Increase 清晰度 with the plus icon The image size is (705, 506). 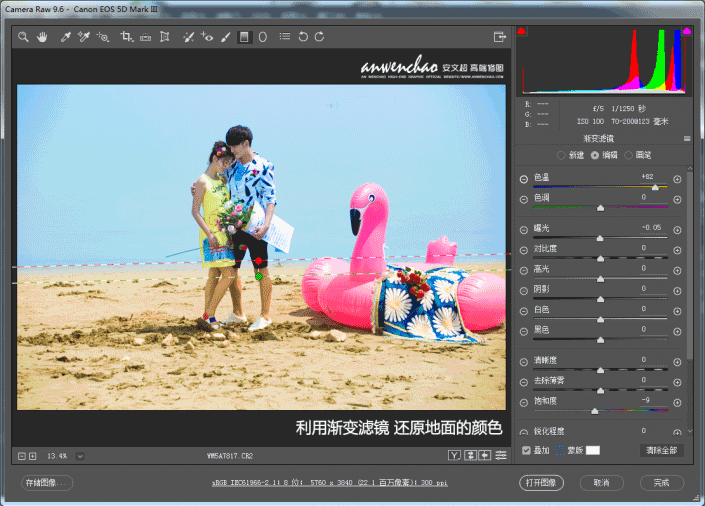coord(677,362)
